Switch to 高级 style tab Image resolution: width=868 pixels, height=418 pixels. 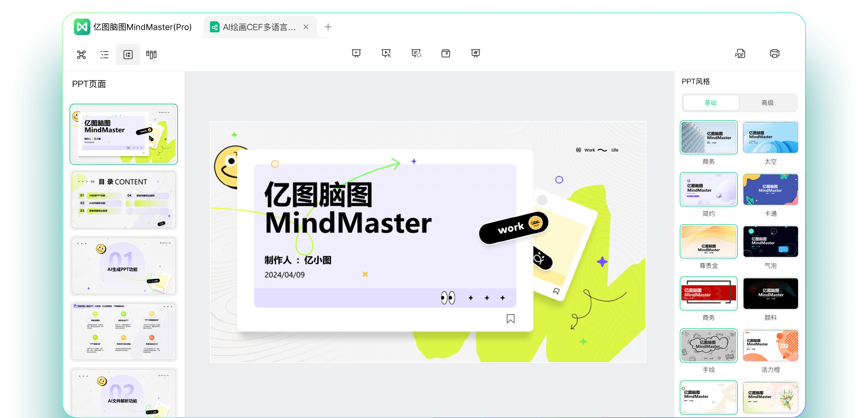click(767, 103)
